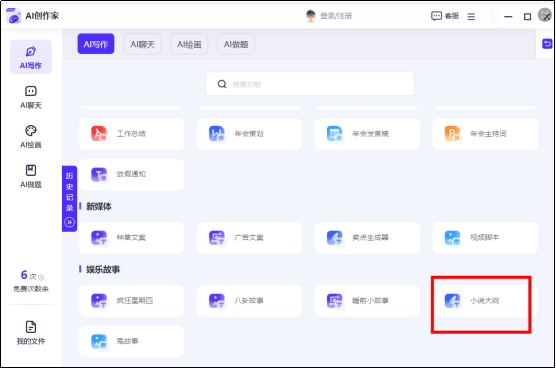Click the 免费次数余 text

coord(31,289)
